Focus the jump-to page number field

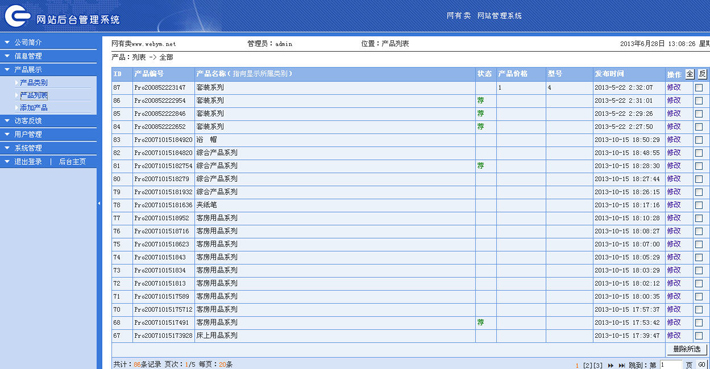(x=671, y=364)
